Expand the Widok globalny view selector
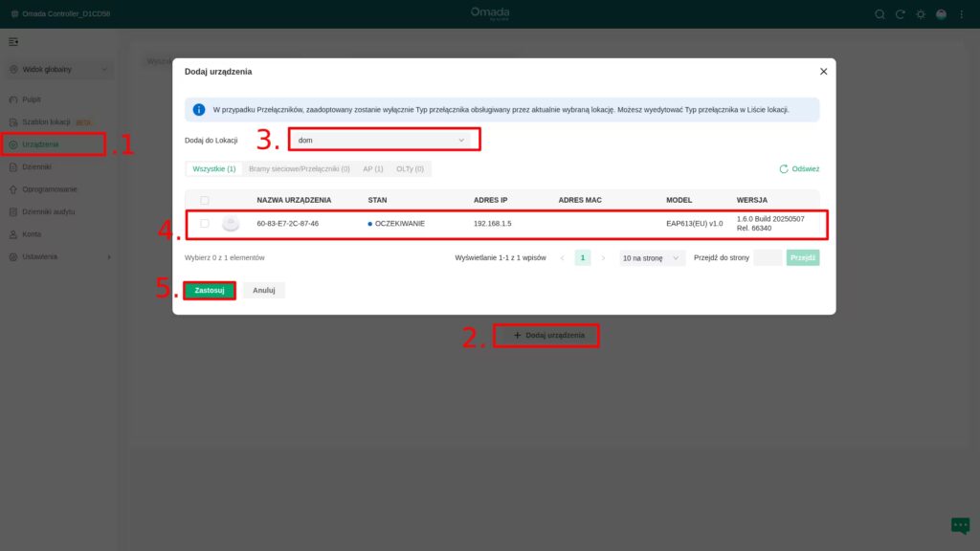The height and width of the screenshot is (551, 980). coord(59,69)
